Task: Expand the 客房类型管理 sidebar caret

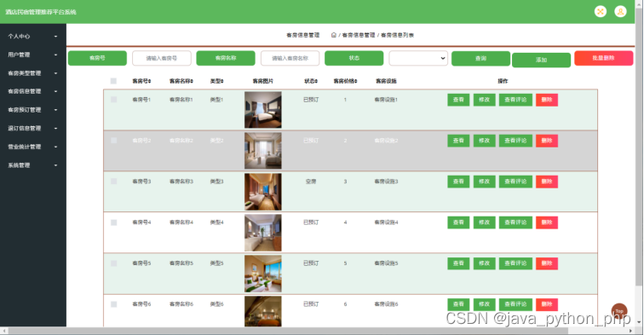Action: 56,73
